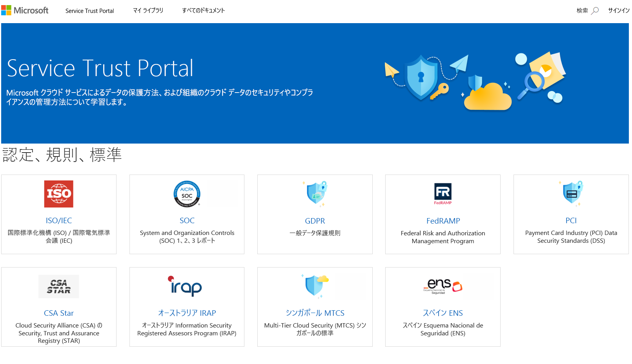Click the ens logo image
The width and height of the screenshot is (632, 364).
coord(443,286)
